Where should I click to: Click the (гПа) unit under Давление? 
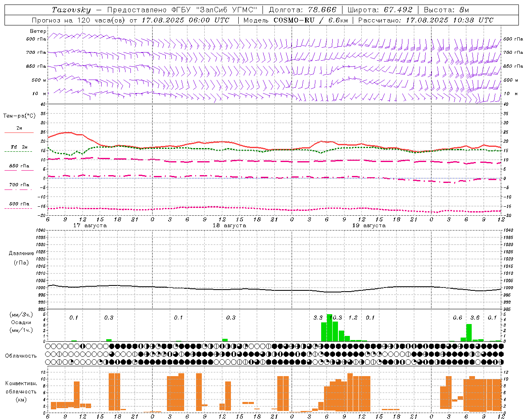tap(21, 262)
